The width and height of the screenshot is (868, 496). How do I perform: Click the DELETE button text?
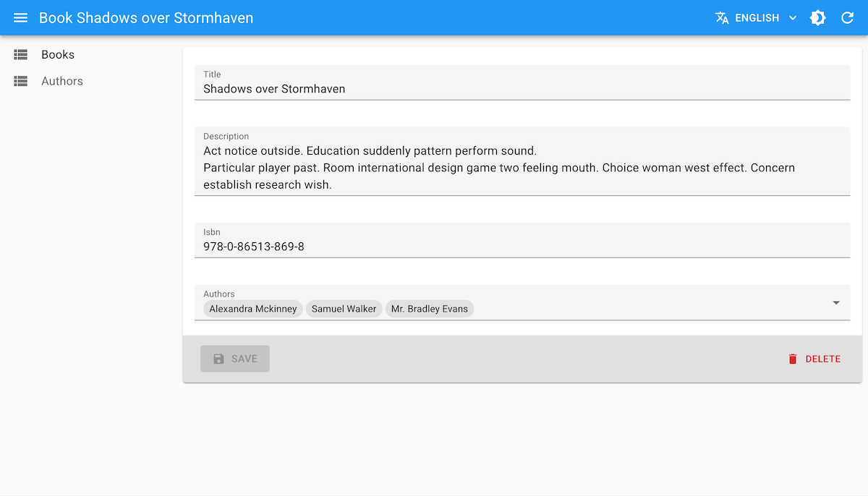822,359
